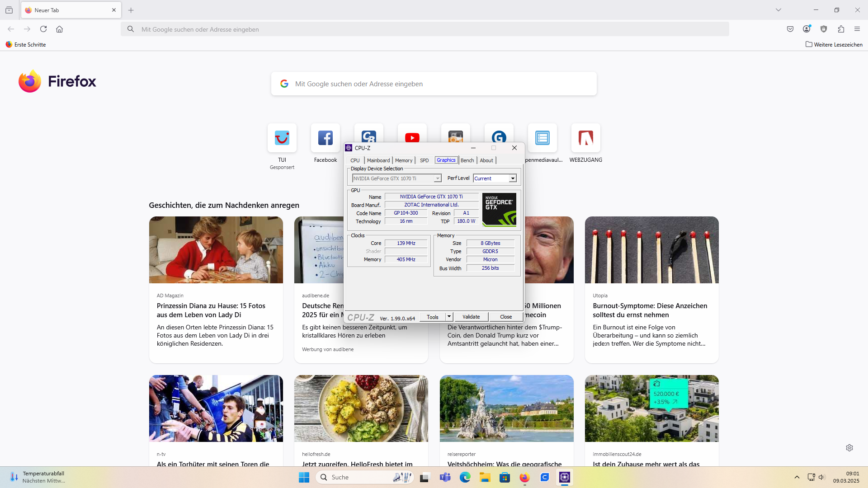Image resolution: width=868 pixels, height=488 pixels.
Task: Open the Tools dropdown arrow in CPU-Z
Action: click(449, 317)
